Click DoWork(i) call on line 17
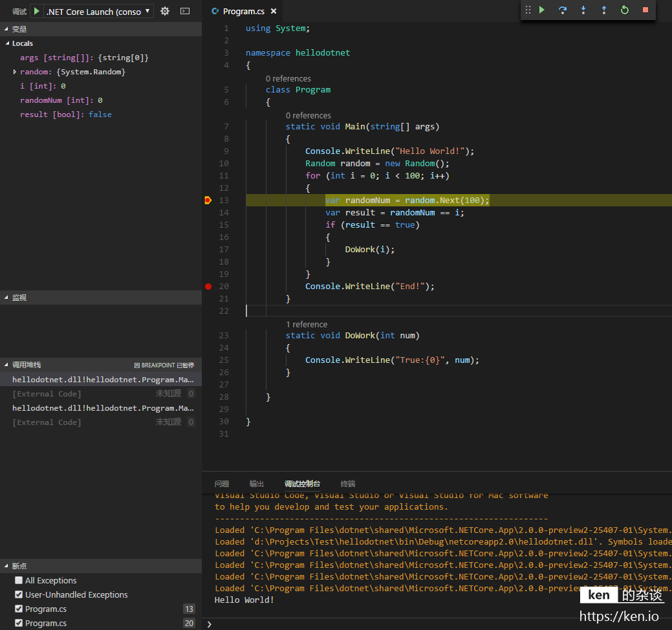The height and width of the screenshot is (630, 672). click(x=370, y=250)
